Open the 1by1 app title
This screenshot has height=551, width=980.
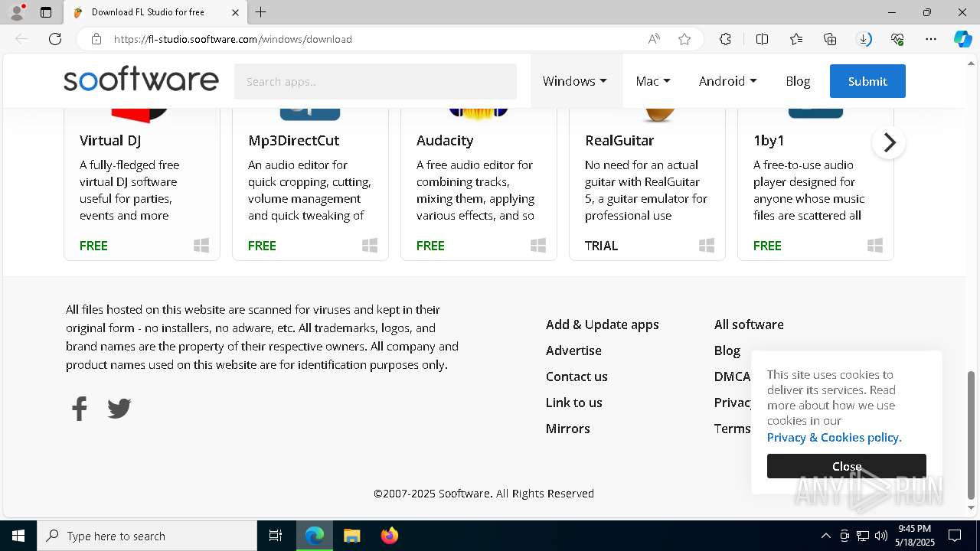tap(769, 140)
